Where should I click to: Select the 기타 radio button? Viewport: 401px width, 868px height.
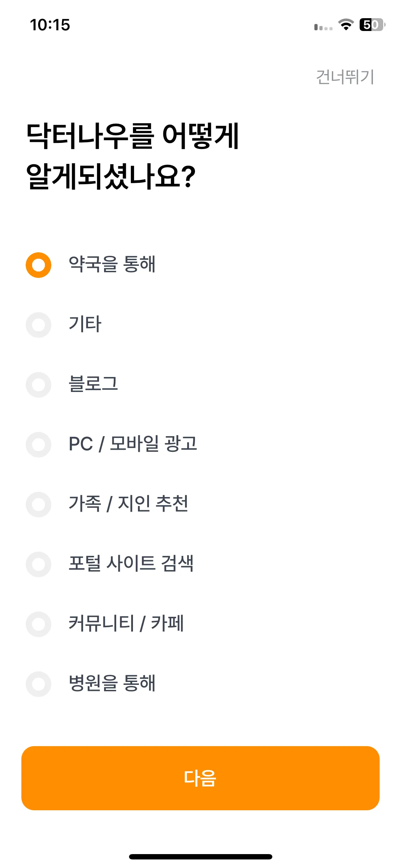pyautogui.click(x=38, y=325)
